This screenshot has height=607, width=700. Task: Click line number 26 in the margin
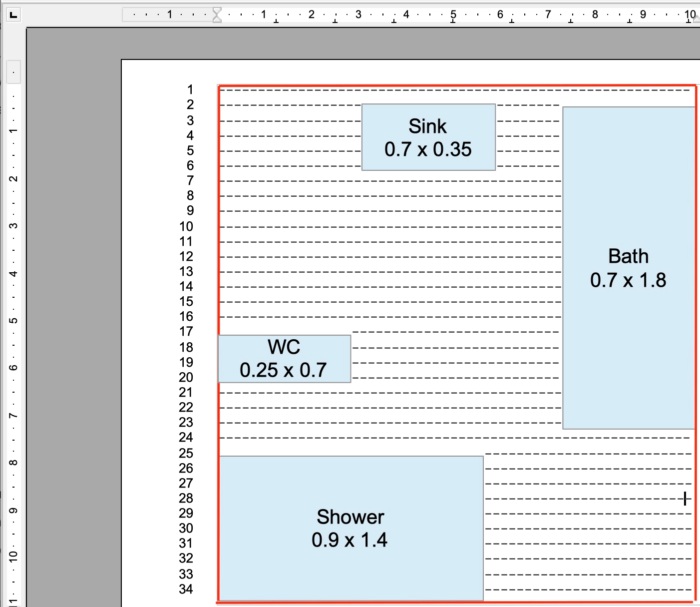pos(186,468)
